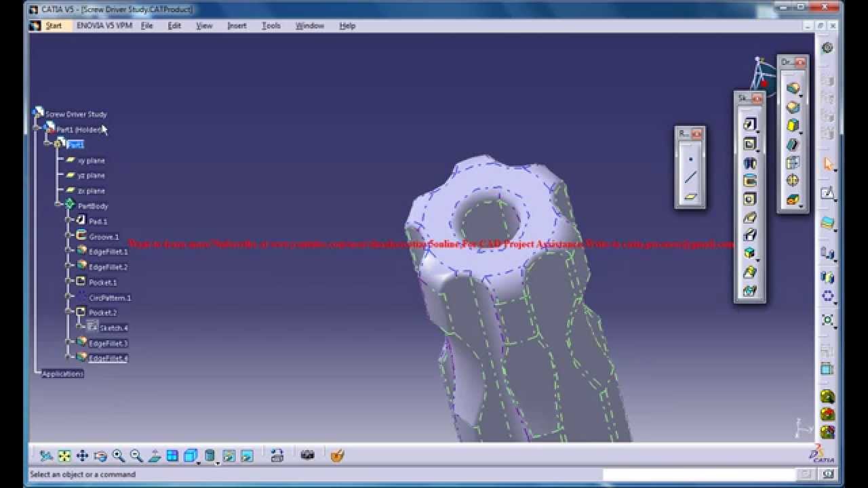The height and width of the screenshot is (488, 868).
Task: Collapse the PartBody tree node
Action: [x=59, y=205]
